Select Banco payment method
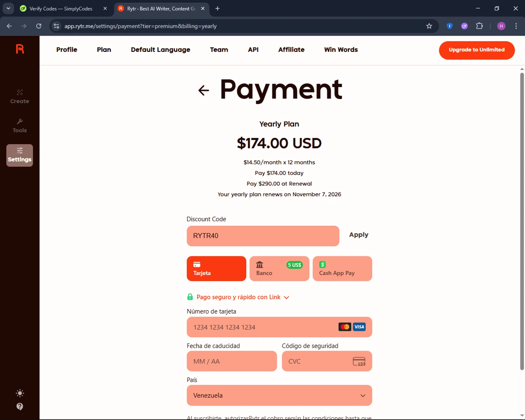 279,268
